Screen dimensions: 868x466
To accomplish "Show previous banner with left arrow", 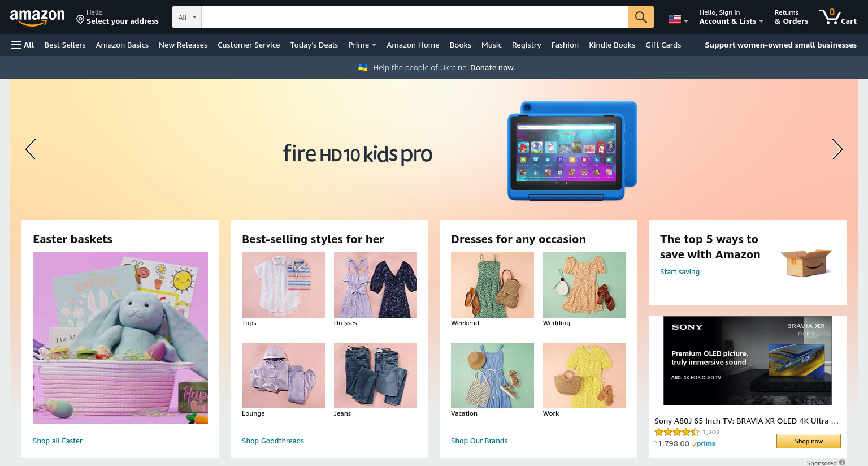I will [31, 149].
